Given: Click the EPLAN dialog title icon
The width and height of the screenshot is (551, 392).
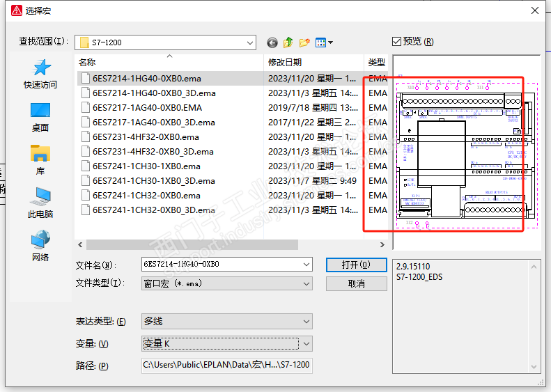Looking at the screenshot, I should tap(17, 10).
